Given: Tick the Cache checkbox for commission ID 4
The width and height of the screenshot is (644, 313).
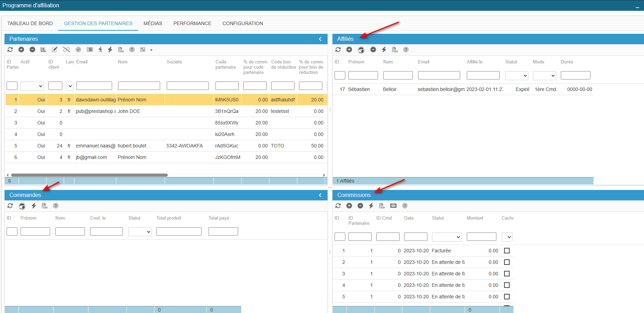Looking at the screenshot, I should tap(507, 285).
